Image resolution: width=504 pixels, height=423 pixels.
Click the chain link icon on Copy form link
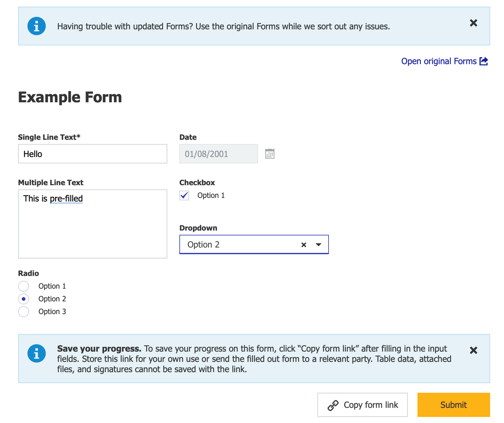click(x=333, y=405)
